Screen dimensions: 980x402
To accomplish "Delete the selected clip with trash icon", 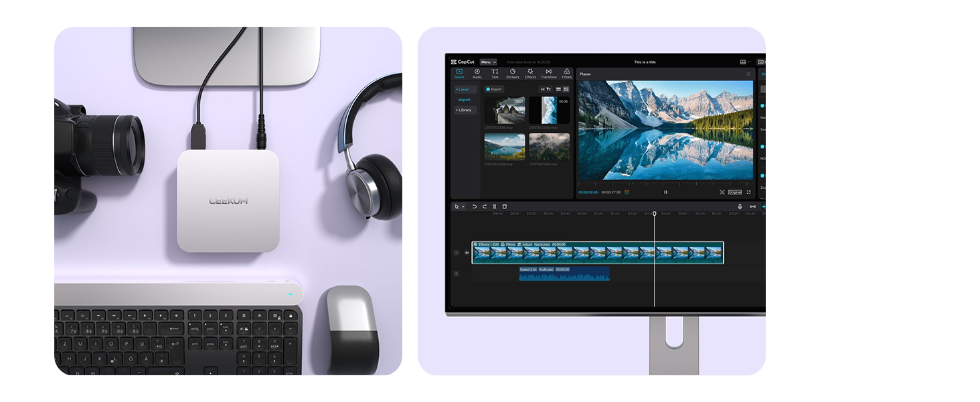I will click(x=505, y=206).
